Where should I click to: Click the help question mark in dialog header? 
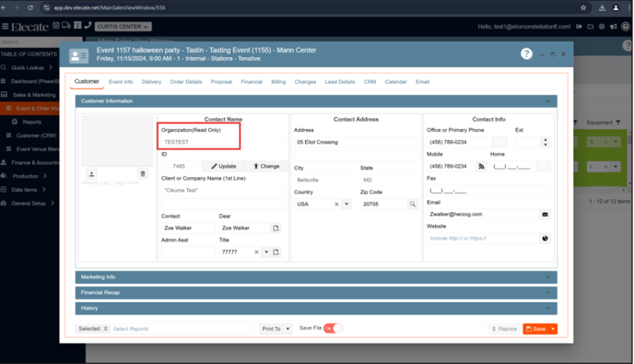[x=526, y=53]
